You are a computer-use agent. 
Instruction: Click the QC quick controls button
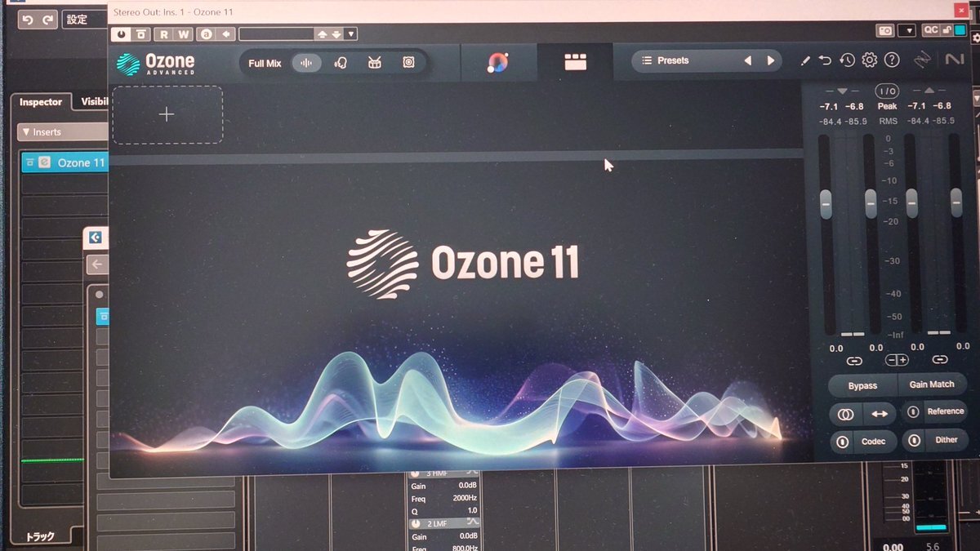coord(931,30)
